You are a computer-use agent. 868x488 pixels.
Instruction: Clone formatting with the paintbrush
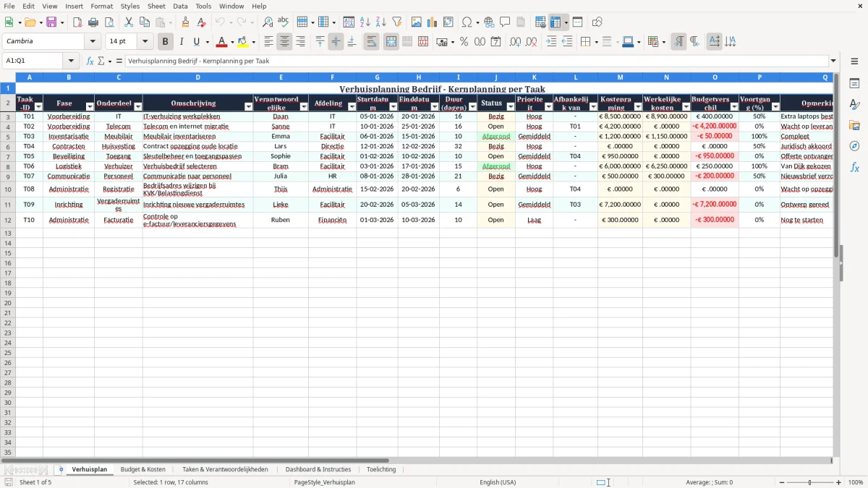pyautogui.click(x=185, y=22)
